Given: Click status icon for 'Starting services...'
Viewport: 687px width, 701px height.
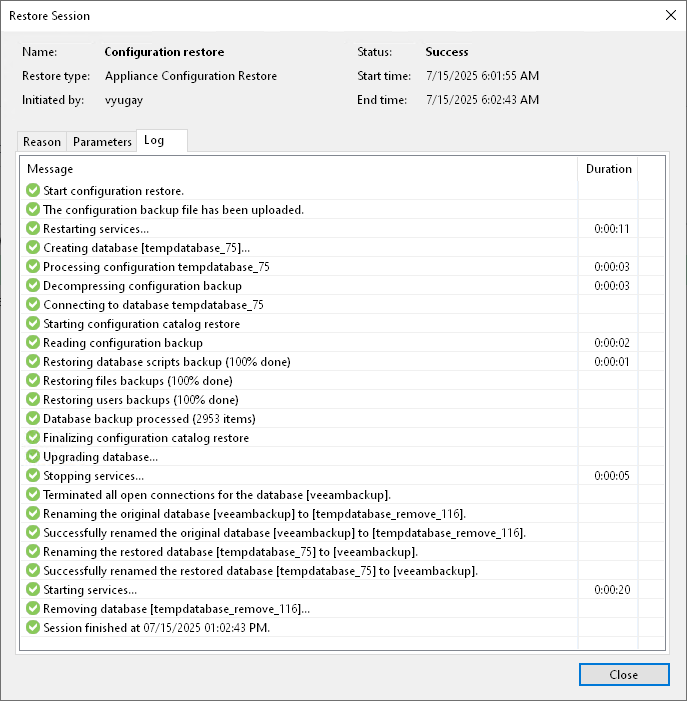Looking at the screenshot, I should [33, 589].
